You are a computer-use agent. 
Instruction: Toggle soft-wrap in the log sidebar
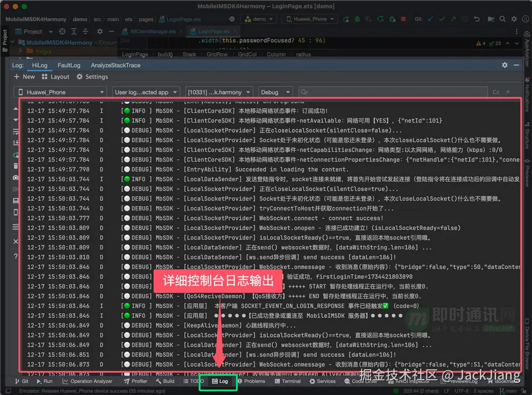(x=15, y=132)
